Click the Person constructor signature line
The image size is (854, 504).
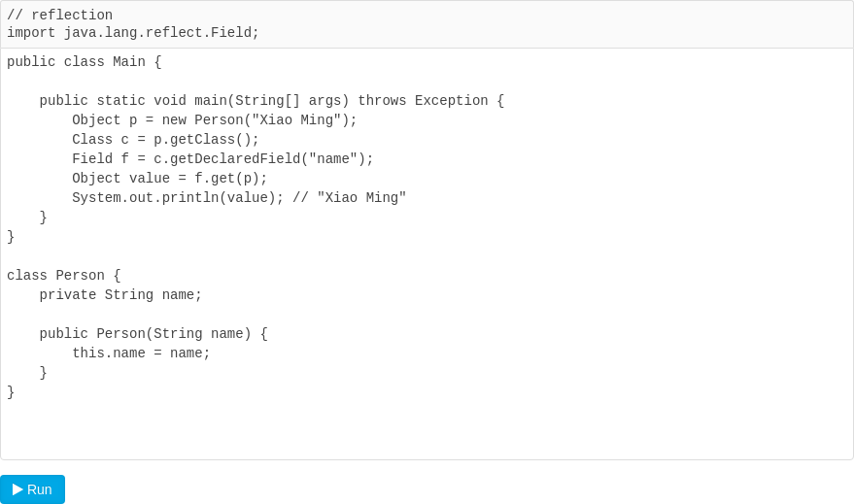coord(153,334)
